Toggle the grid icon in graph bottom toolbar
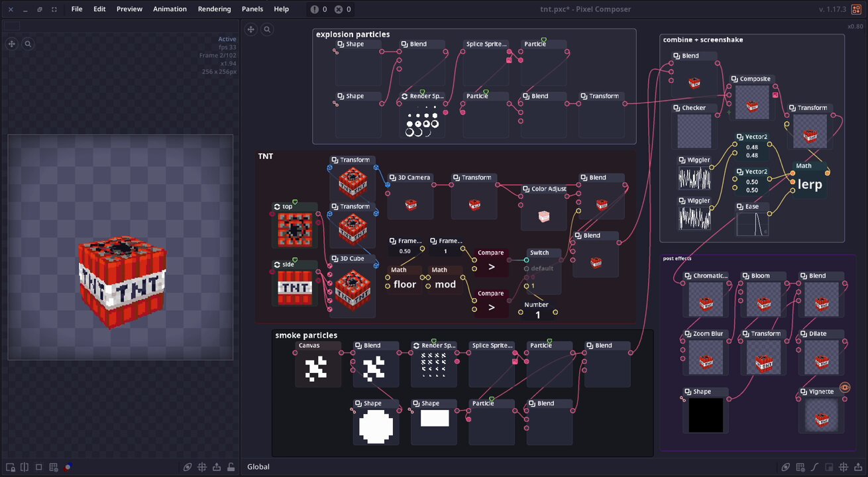Screen dimensions: 868x477 (800, 467)
